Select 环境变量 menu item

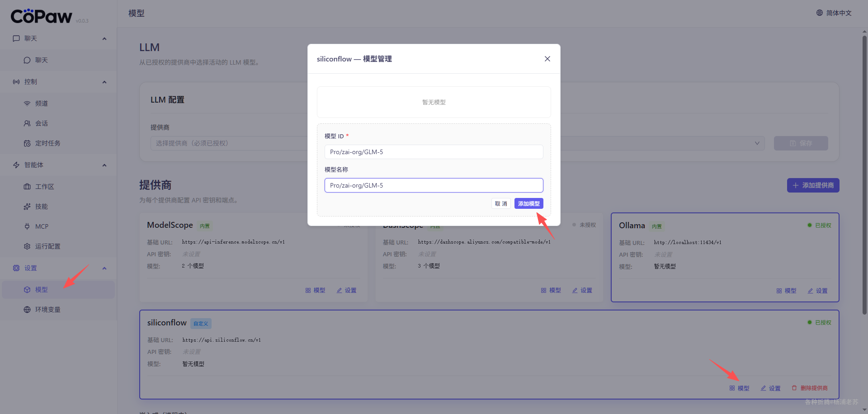pos(58,310)
